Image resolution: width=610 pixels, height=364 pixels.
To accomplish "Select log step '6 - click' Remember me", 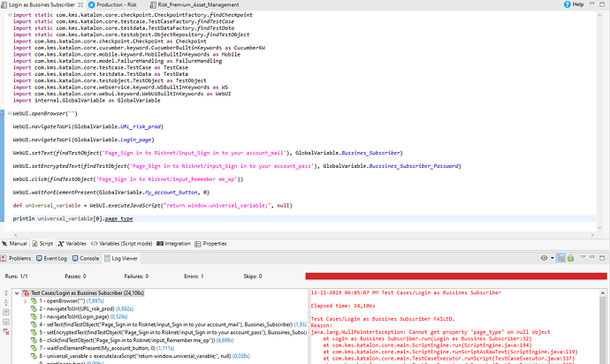I will pyautogui.click(x=136, y=340).
